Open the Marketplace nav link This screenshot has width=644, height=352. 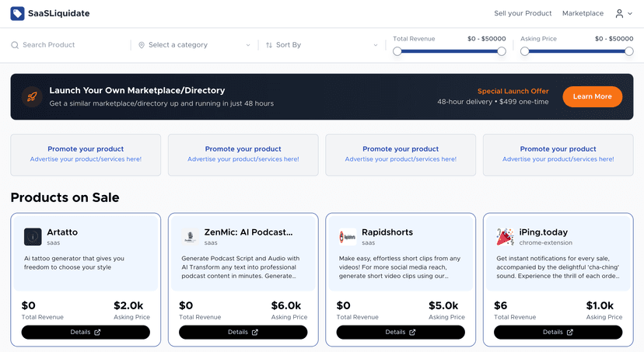tap(583, 13)
